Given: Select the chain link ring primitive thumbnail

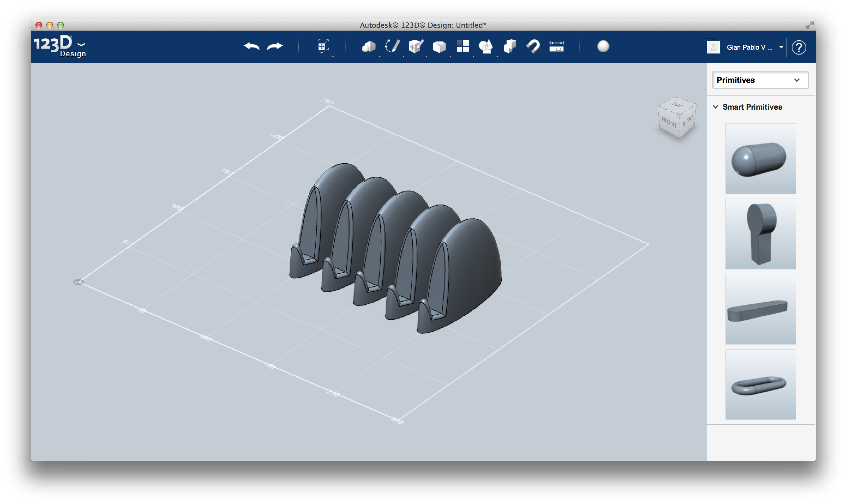Looking at the screenshot, I should (x=761, y=385).
